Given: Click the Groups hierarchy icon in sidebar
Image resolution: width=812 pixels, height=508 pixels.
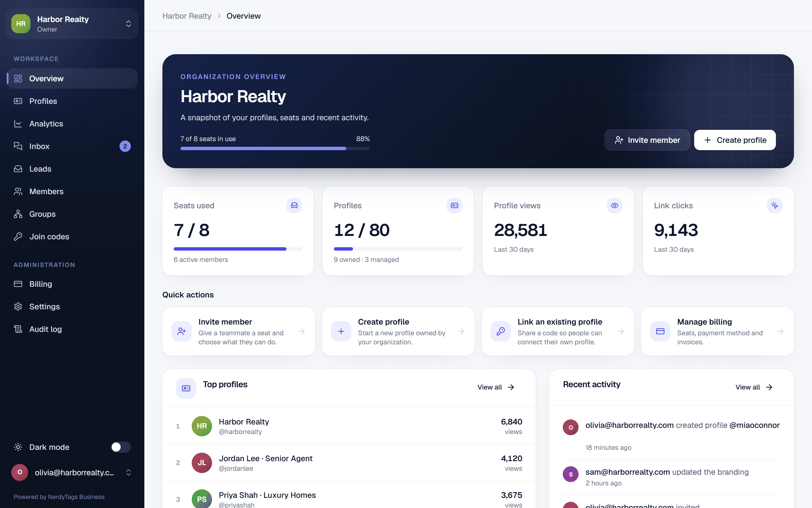Looking at the screenshot, I should point(18,214).
